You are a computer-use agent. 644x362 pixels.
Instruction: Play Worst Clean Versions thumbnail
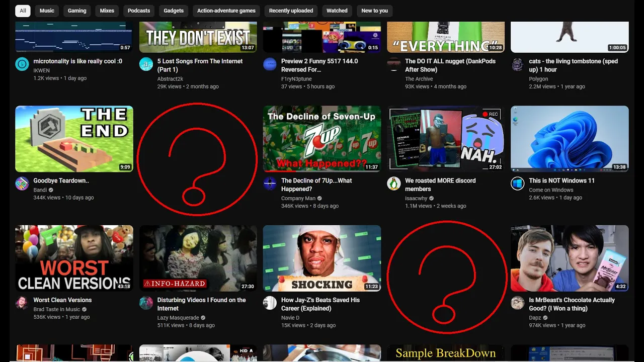(x=74, y=258)
